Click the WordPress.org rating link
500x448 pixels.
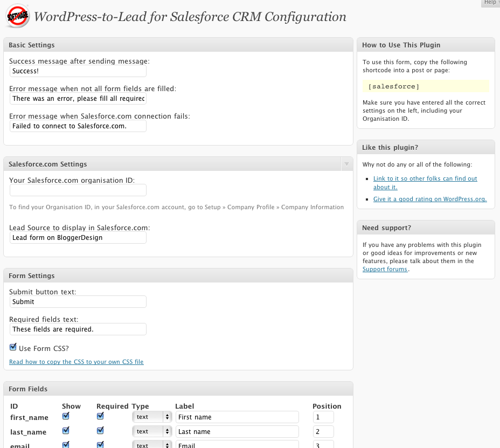coord(429,199)
